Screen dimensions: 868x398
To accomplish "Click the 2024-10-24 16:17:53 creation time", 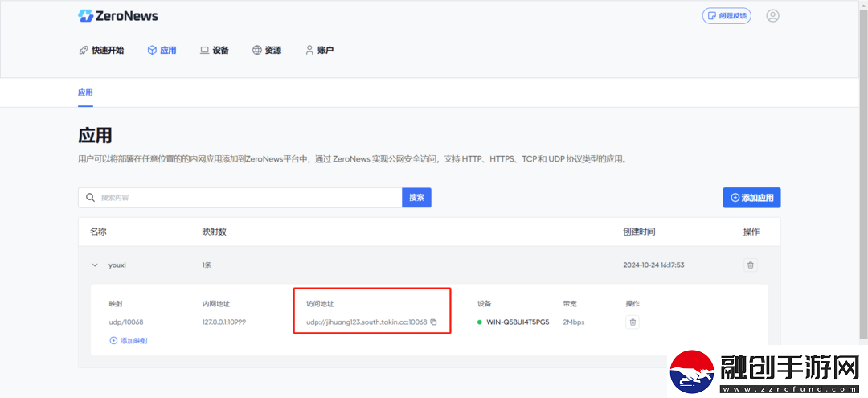I will 653,265.
